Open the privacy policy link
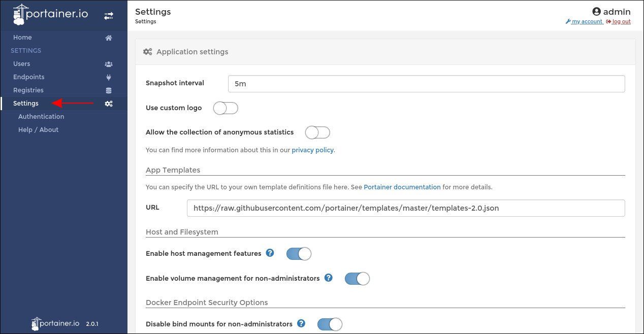 tap(312, 150)
